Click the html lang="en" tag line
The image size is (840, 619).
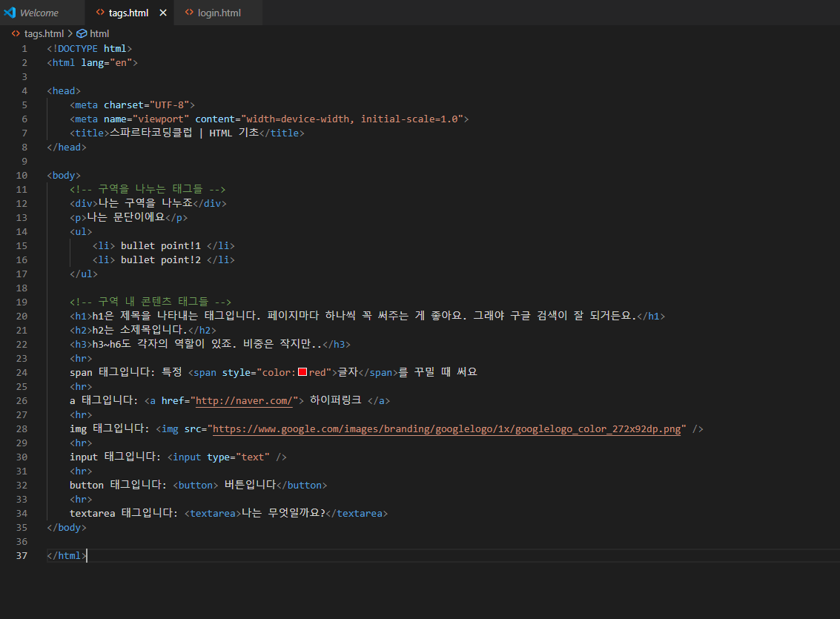pos(92,63)
